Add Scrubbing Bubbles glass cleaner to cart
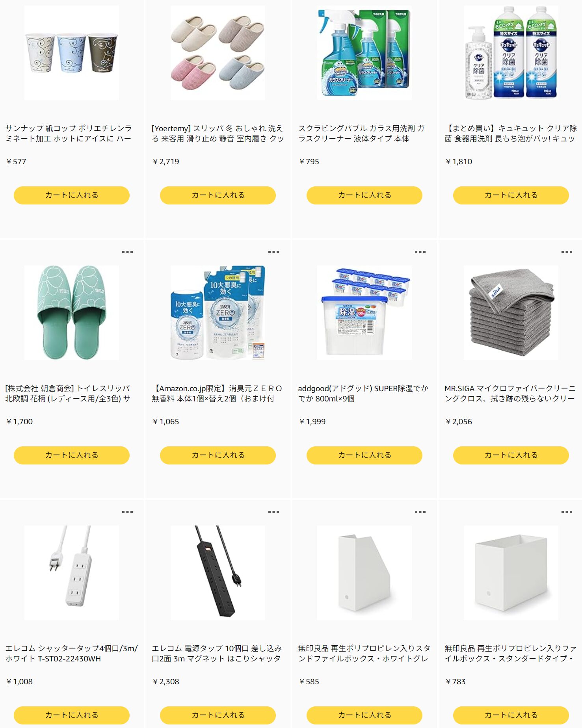Viewport: 582px width, 728px height. point(364,195)
